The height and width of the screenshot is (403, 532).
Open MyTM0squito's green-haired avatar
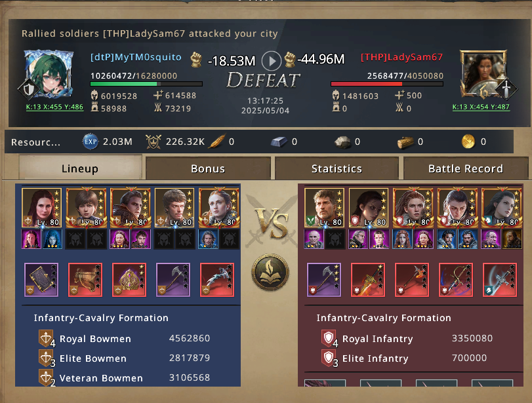tap(49, 73)
